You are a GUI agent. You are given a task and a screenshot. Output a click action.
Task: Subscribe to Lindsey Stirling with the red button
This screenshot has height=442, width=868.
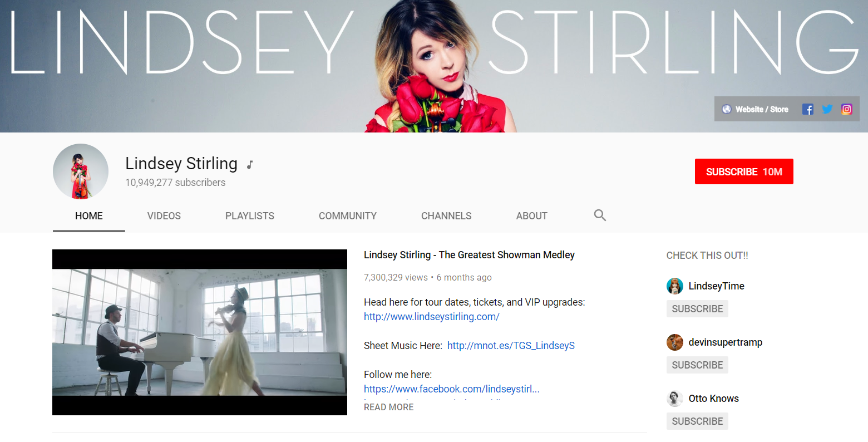[744, 171]
